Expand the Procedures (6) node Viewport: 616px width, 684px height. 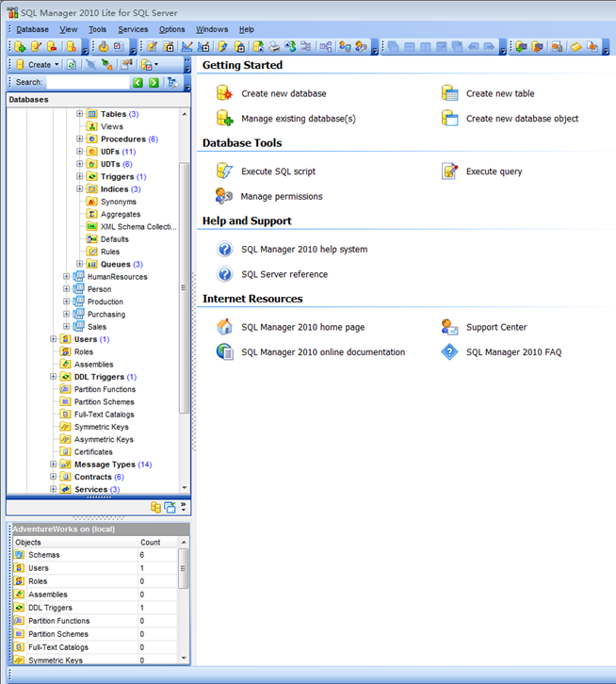[79, 138]
